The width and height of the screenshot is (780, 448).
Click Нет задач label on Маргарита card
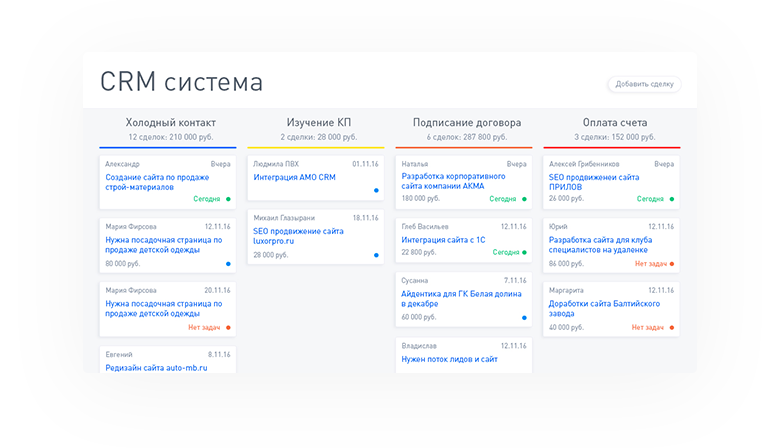click(x=648, y=327)
